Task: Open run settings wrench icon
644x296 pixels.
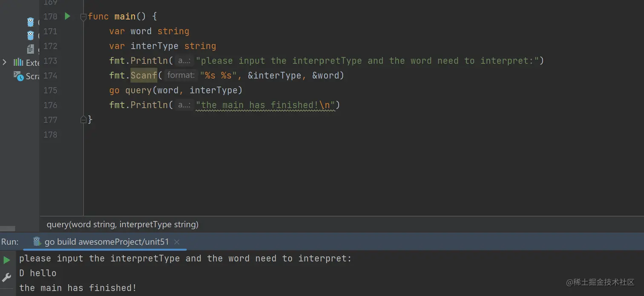Action: point(6,277)
